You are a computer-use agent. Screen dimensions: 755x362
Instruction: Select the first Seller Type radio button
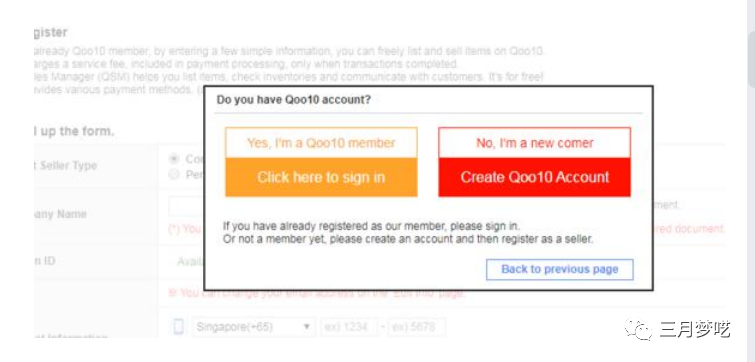click(x=174, y=159)
